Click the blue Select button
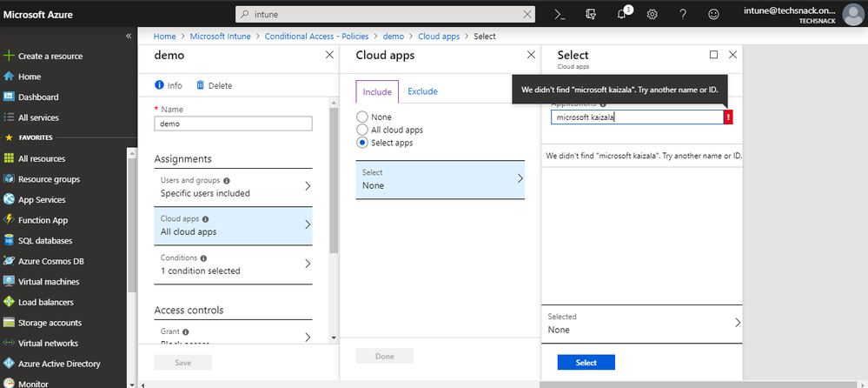The width and height of the screenshot is (868, 388). pos(586,363)
